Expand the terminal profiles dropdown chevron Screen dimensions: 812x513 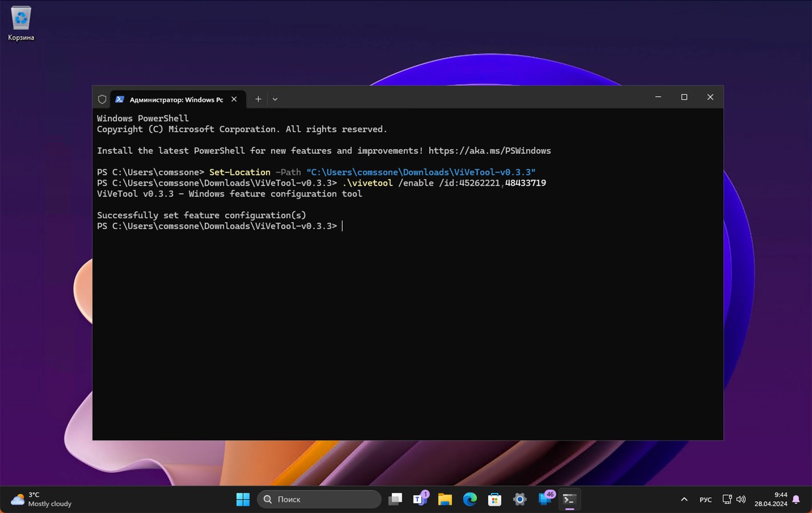(x=275, y=99)
